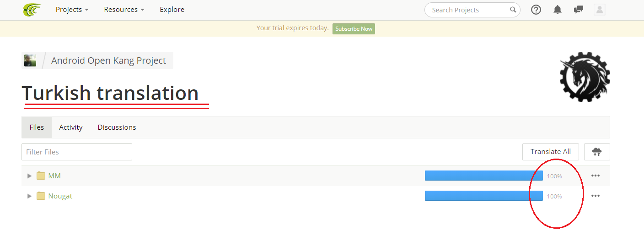This screenshot has width=644, height=231.
Task: Open the user profile avatar menu
Action: 600,10
